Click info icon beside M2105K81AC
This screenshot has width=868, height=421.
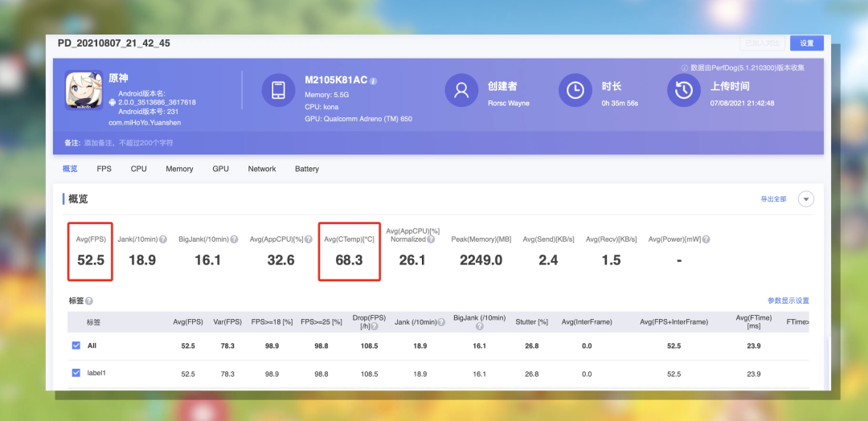(x=373, y=81)
